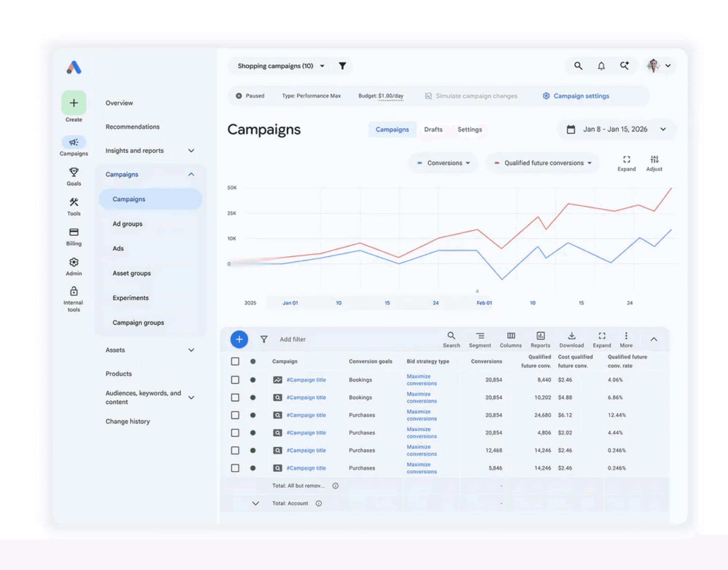The image size is (728, 570).
Task: Select Asset groups in the sidebar
Action: [x=132, y=273]
